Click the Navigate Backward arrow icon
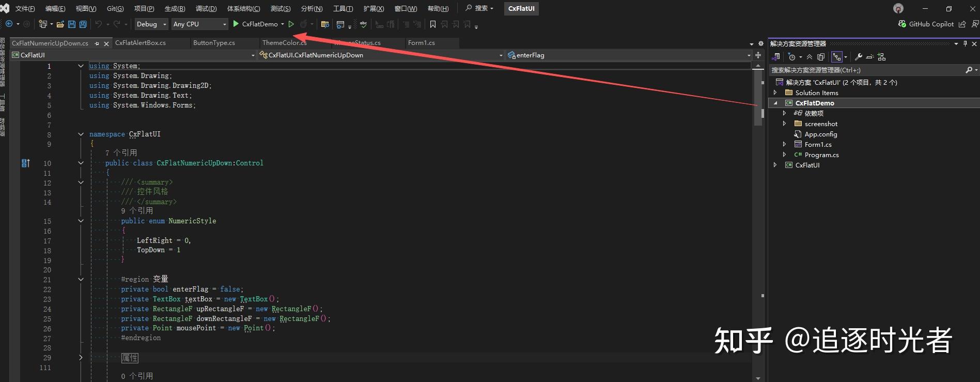This screenshot has width=980, height=382. tap(9, 24)
